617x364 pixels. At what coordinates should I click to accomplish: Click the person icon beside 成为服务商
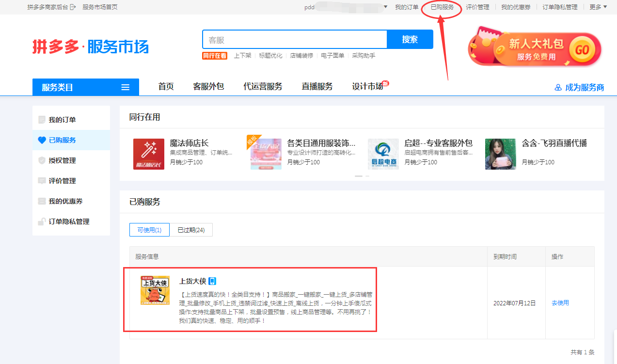click(x=558, y=88)
